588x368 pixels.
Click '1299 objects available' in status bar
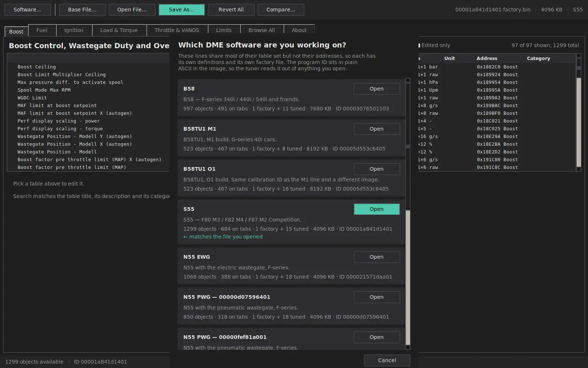[34, 362]
